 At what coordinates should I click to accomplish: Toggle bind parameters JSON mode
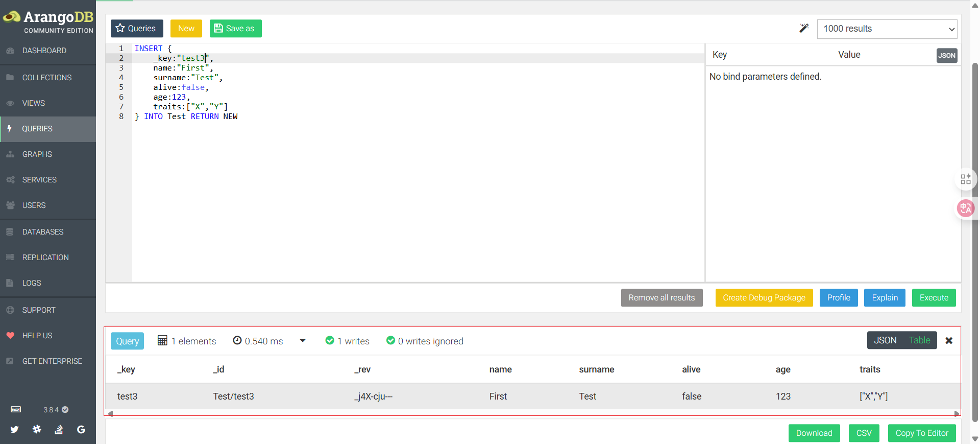point(946,56)
